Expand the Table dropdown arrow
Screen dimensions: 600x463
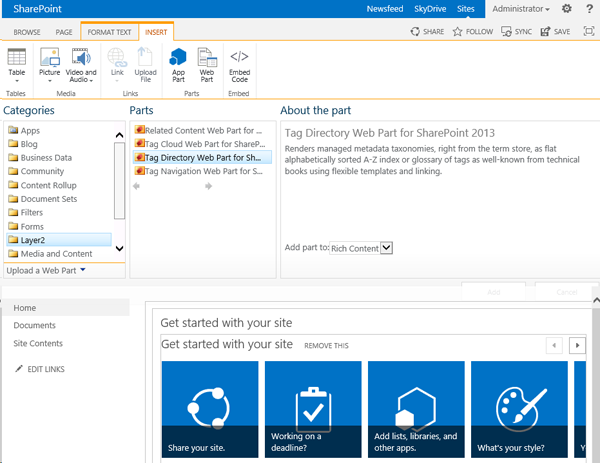click(x=17, y=81)
